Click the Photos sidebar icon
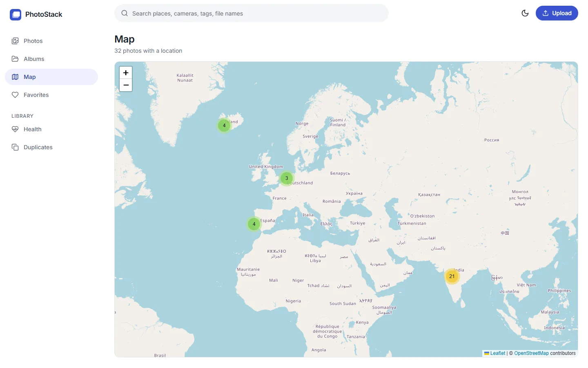Screen dimensions: 588x368 (15, 41)
